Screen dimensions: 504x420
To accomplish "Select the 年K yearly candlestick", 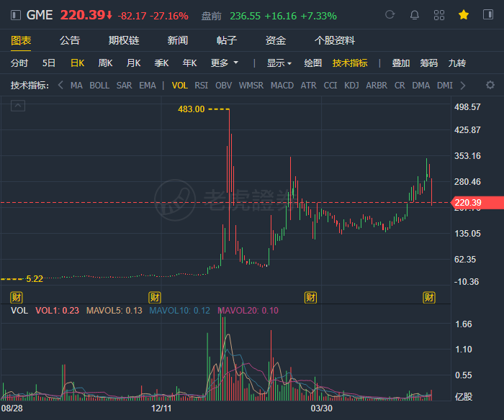I will (189, 63).
